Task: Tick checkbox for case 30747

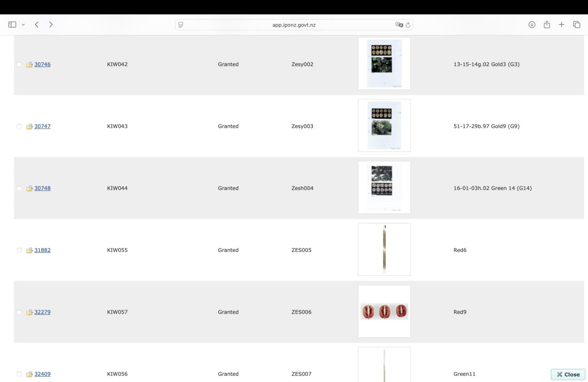Action: pyautogui.click(x=19, y=126)
